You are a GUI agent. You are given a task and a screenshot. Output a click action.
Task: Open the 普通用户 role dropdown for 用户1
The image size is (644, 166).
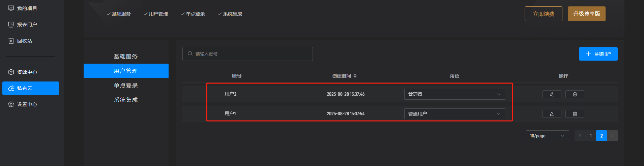point(454,114)
